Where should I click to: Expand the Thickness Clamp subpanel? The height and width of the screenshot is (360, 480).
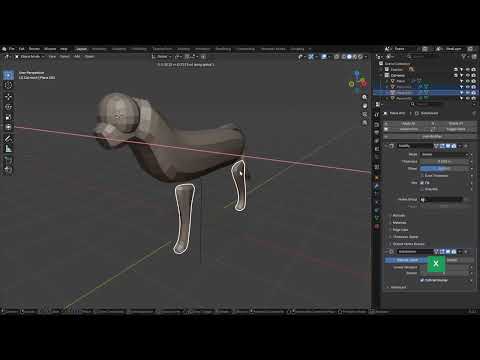point(405,237)
